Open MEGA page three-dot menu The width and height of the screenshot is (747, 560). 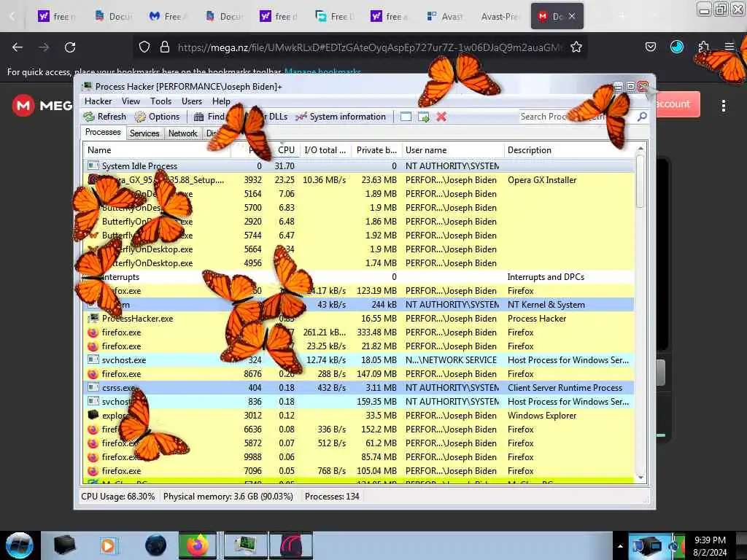[723, 106]
